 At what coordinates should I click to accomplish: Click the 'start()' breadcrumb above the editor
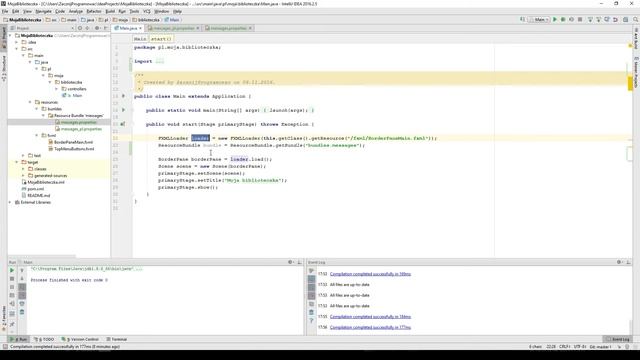pyautogui.click(x=161, y=39)
